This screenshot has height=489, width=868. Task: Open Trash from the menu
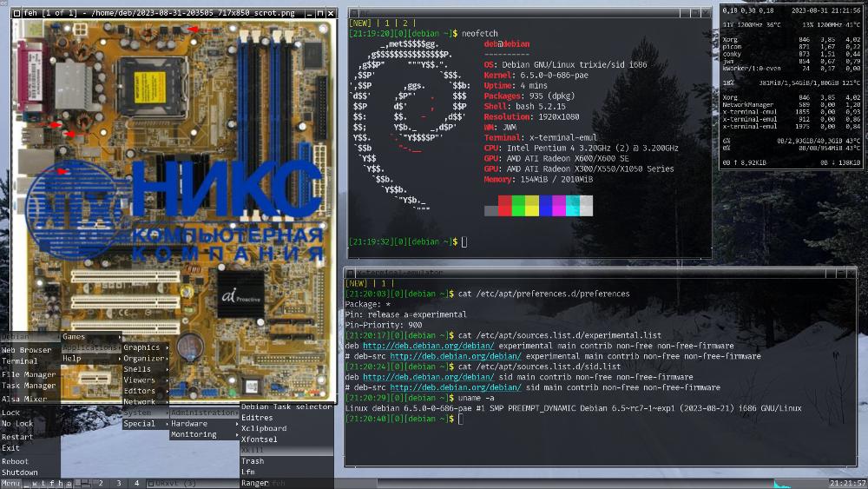pos(286,460)
